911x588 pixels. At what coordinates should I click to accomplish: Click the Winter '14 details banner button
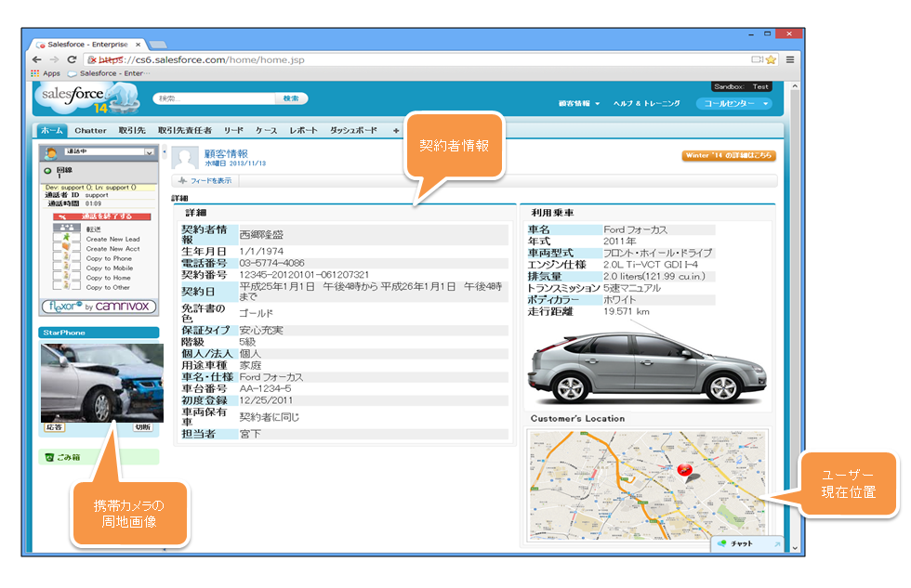pos(729,155)
